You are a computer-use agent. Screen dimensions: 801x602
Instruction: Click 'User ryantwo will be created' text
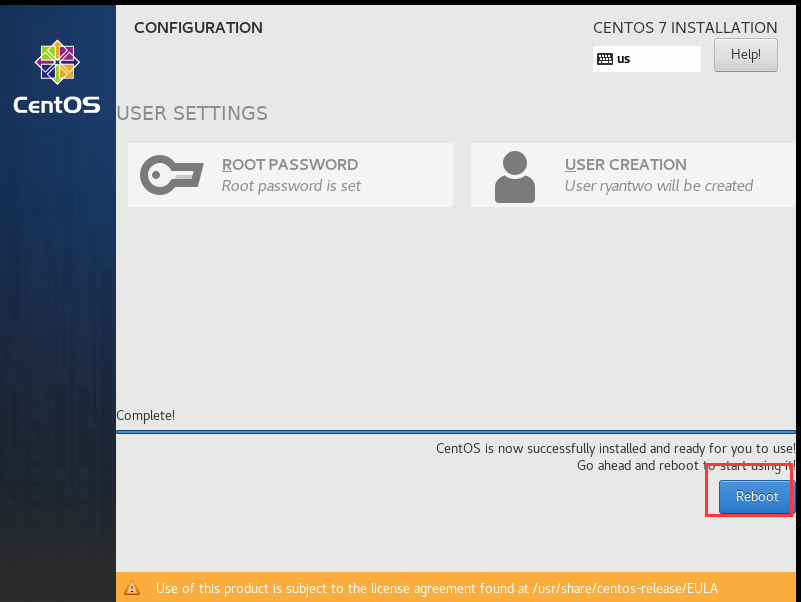[659, 186]
